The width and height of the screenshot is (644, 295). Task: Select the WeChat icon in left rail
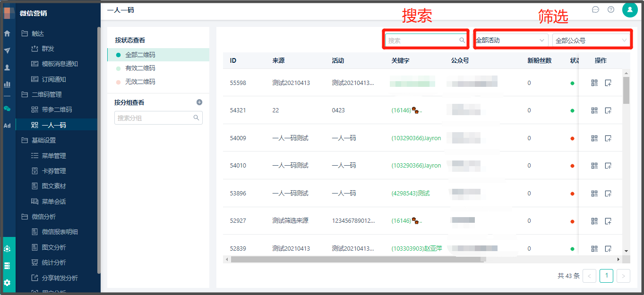[x=7, y=108]
